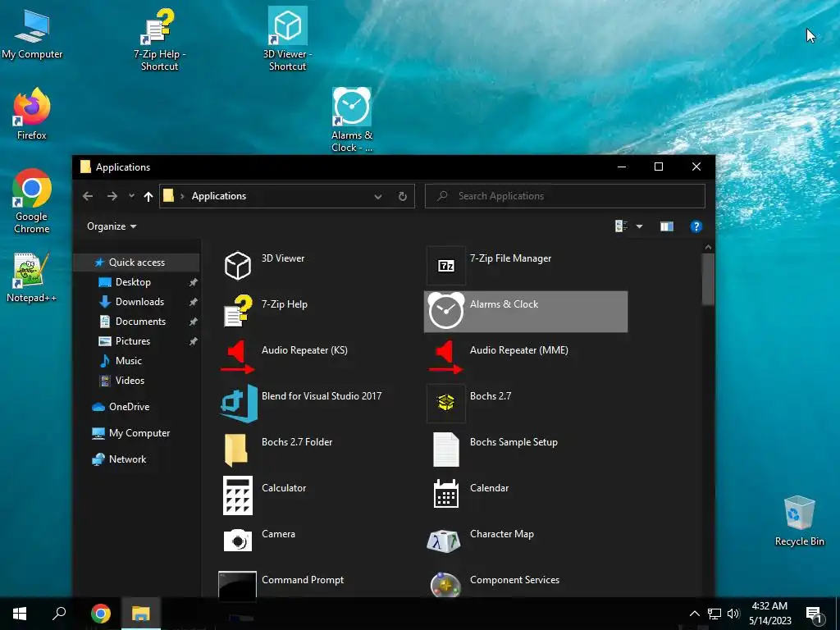Go back with the Back arrow

pos(88,196)
